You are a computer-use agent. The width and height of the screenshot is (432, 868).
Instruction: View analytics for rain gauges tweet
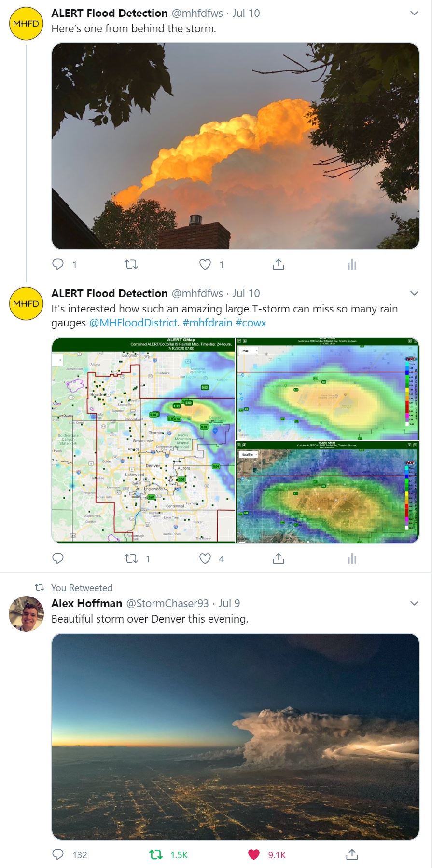352,558
